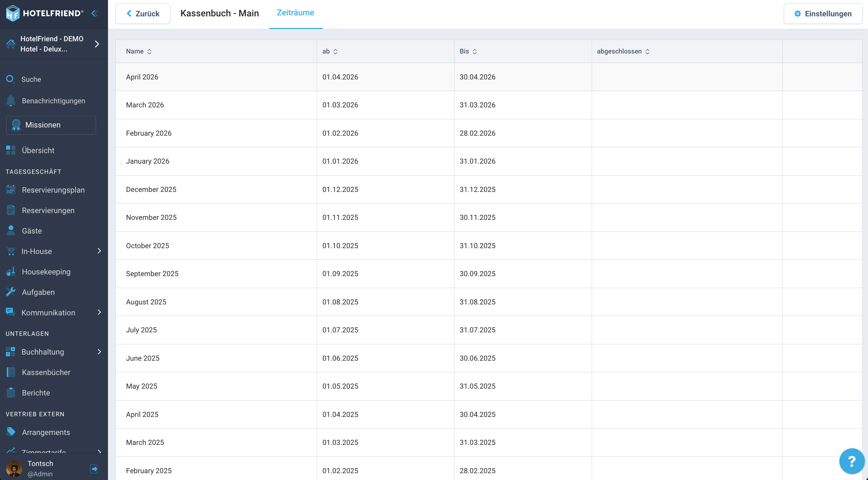Go back with Zurück button

point(143,14)
